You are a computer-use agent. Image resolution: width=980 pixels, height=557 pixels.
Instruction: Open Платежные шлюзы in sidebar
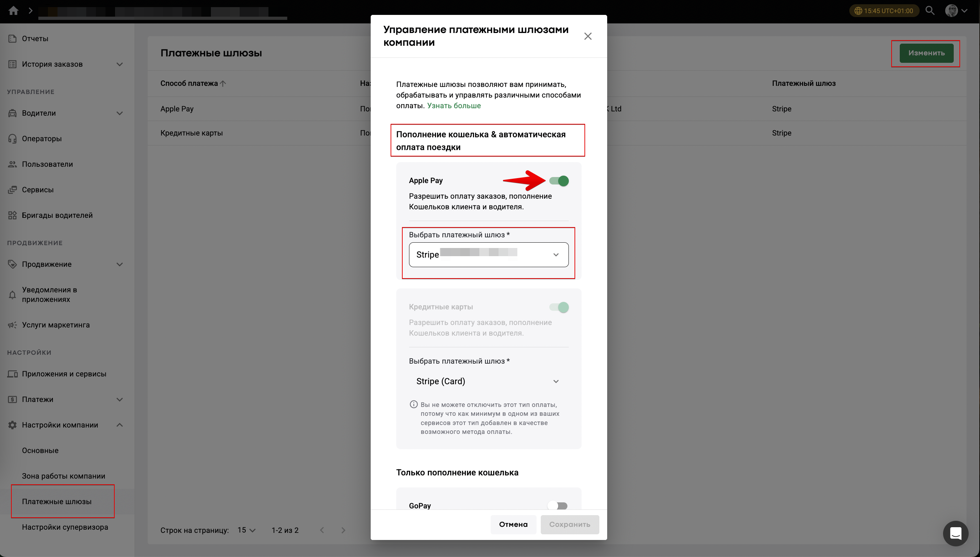pos(57,502)
